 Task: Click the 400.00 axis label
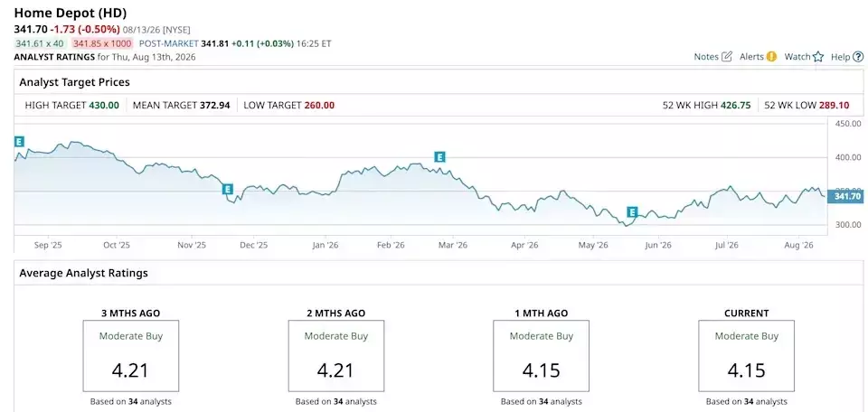848,157
